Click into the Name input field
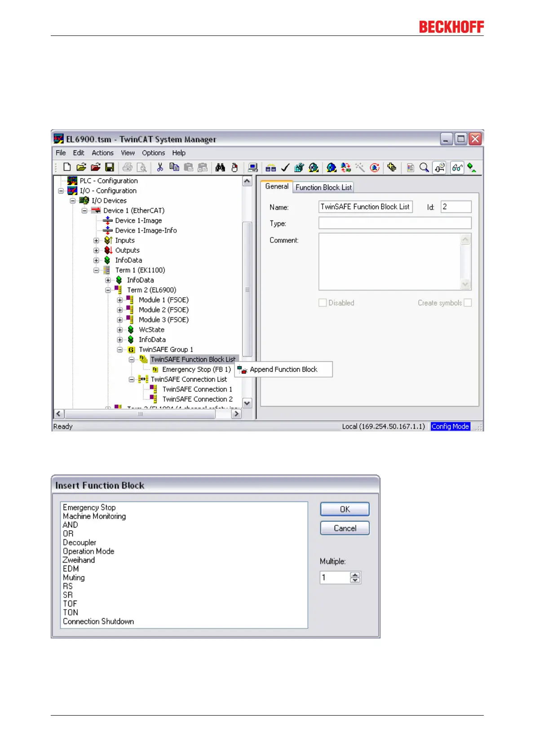 click(365, 207)
